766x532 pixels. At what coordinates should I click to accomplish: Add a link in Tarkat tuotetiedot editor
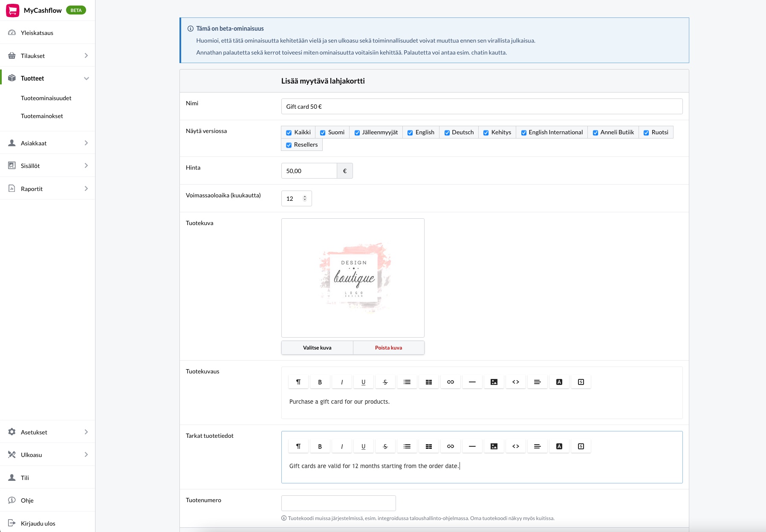451,446
